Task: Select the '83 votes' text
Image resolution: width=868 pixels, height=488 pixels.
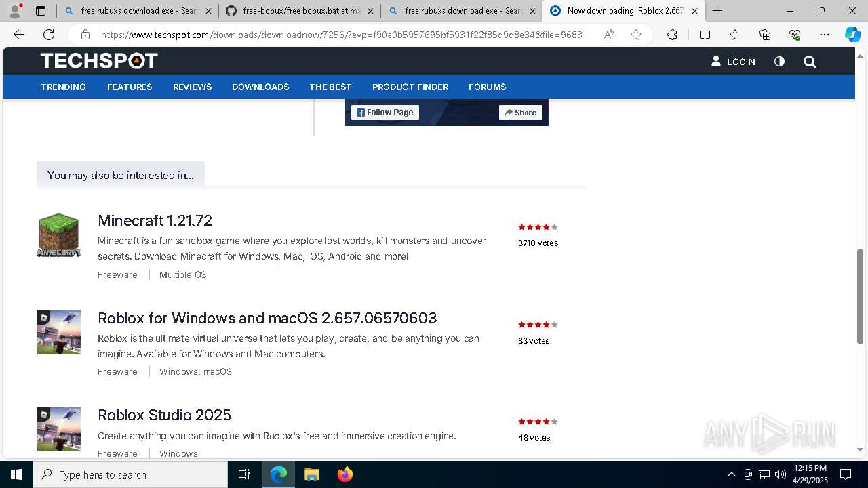Action: click(534, 340)
